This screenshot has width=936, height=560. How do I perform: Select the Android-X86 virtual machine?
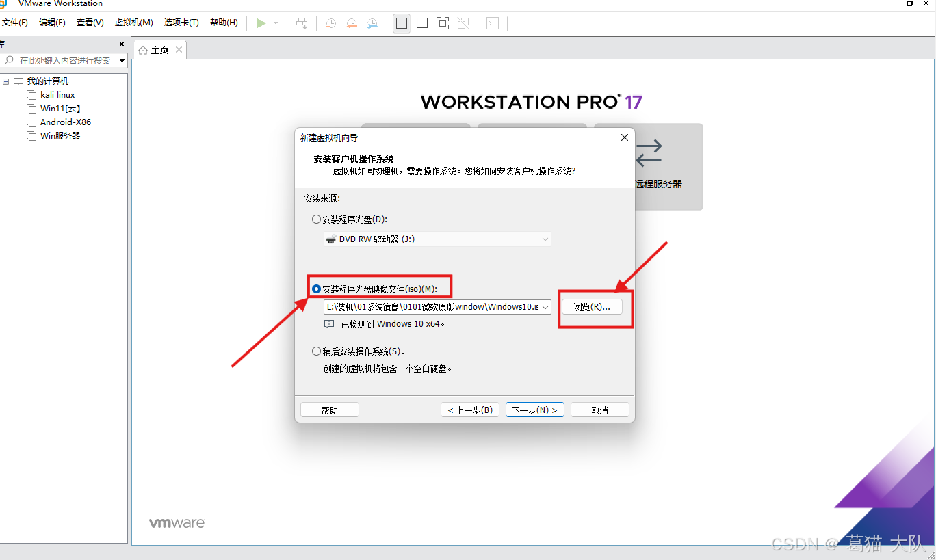(x=65, y=122)
